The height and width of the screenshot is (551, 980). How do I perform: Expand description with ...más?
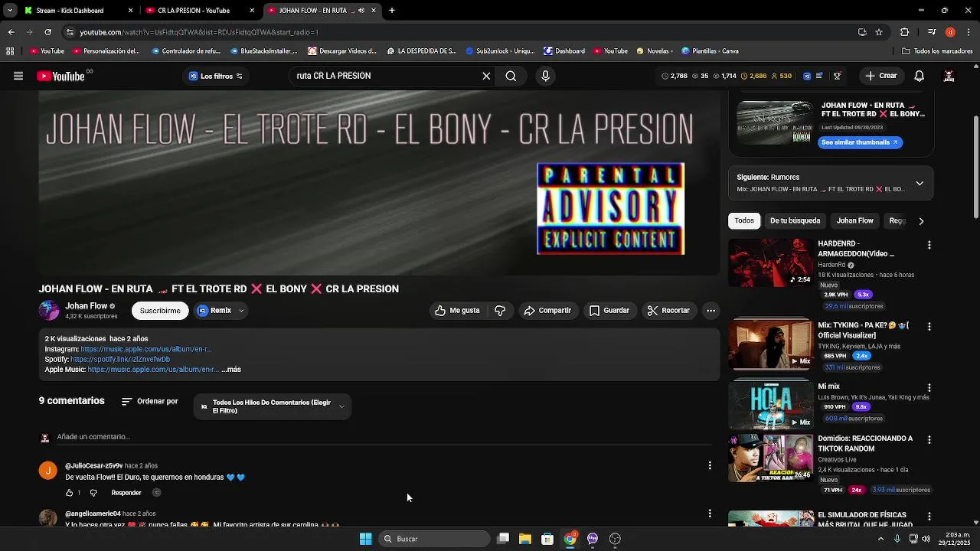click(x=231, y=370)
